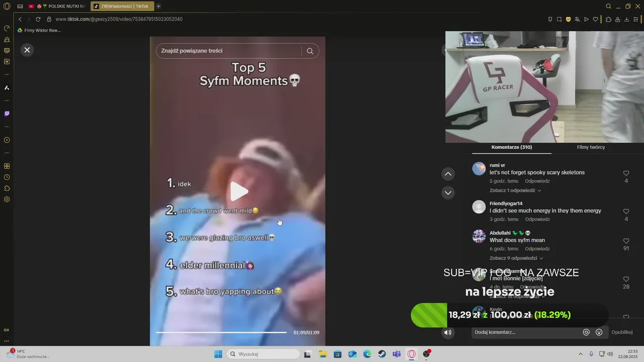Viewport: 644px width, 362px height.
Task: Reply to Friendlyogar14's comment
Action: pyautogui.click(x=537, y=219)
